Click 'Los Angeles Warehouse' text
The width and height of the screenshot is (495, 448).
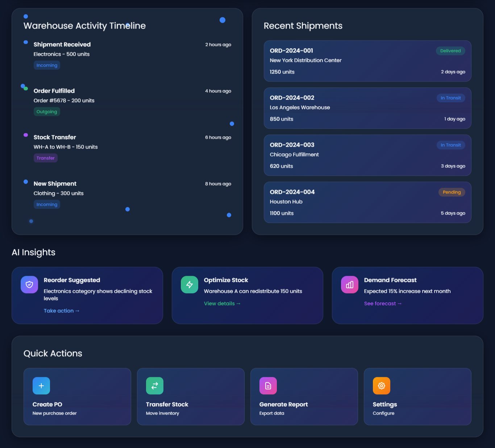pos(300,107)
